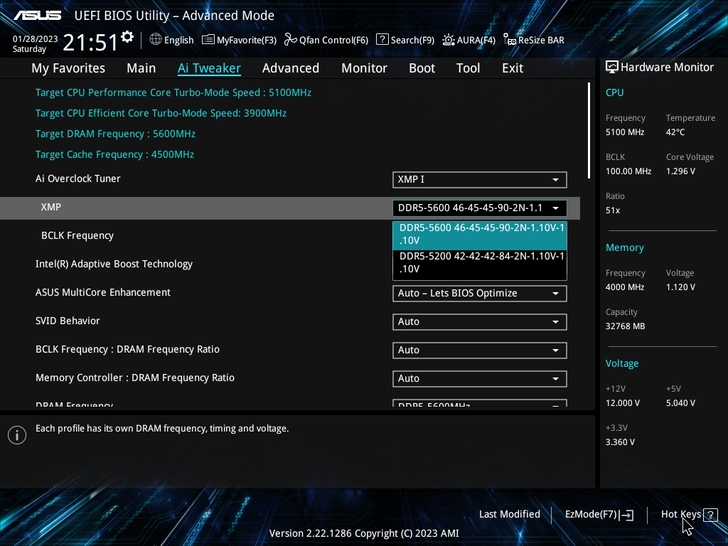Viewport: 728px width, 546px height.
Task: Click the globe icon for English language
Action: point(156,40)
